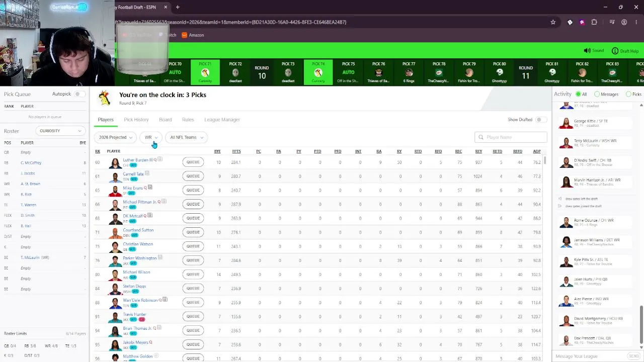This screenshot has height=362, width=644.
Task: Sort players by the BYE column
Action: coord(217,151)
